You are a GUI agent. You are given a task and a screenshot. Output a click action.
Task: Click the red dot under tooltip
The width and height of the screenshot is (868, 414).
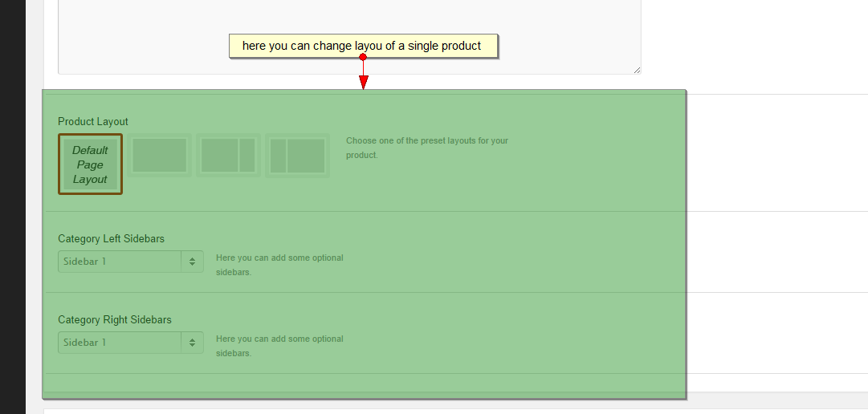(363, 58)
